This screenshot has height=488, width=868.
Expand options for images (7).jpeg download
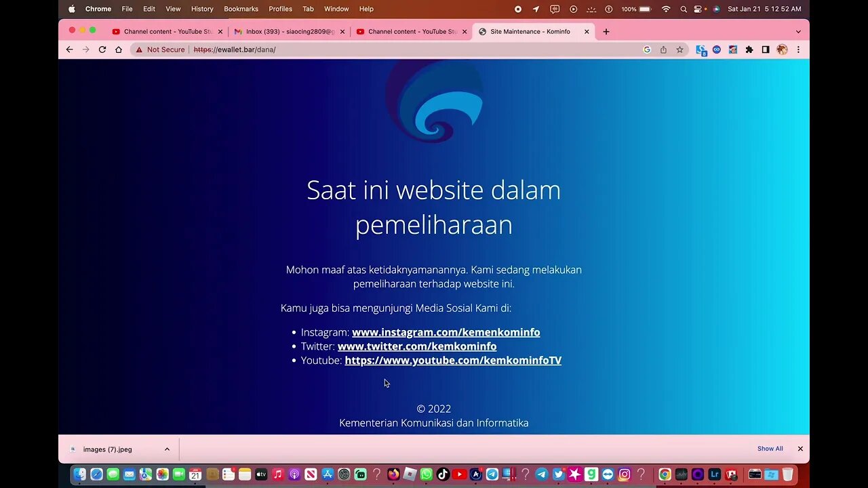point(167,449)
